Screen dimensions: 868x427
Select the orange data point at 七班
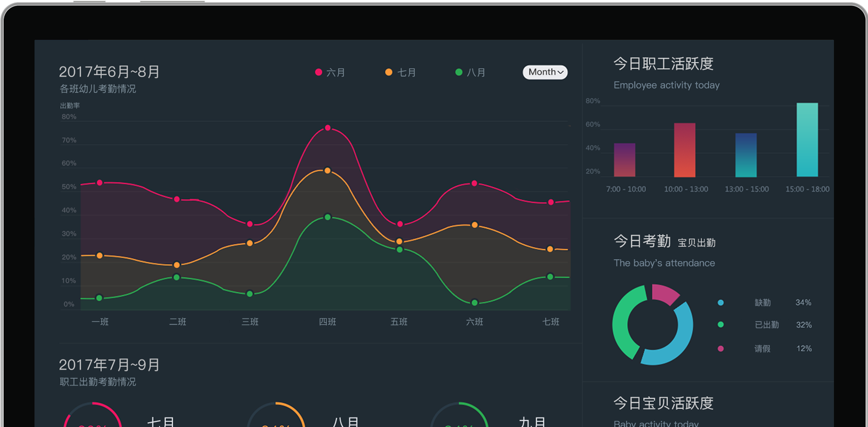[x=550, y=249]
